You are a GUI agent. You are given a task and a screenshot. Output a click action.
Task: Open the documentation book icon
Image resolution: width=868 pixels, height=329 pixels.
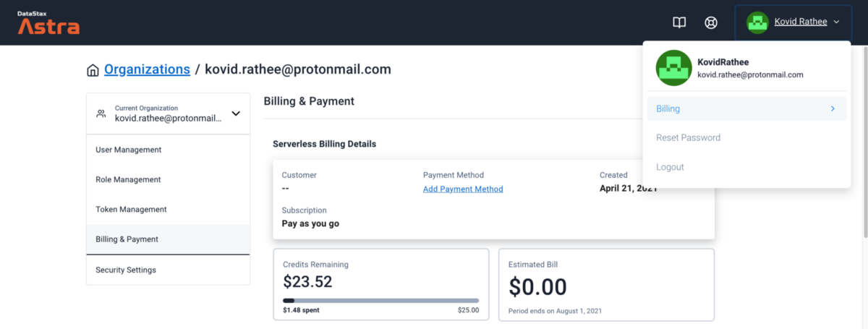679,22
